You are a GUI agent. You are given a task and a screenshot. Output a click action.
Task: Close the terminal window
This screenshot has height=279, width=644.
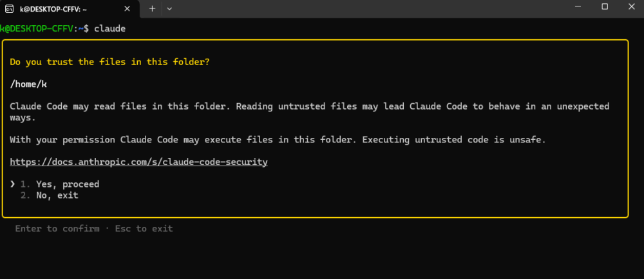tap(631, 6)
